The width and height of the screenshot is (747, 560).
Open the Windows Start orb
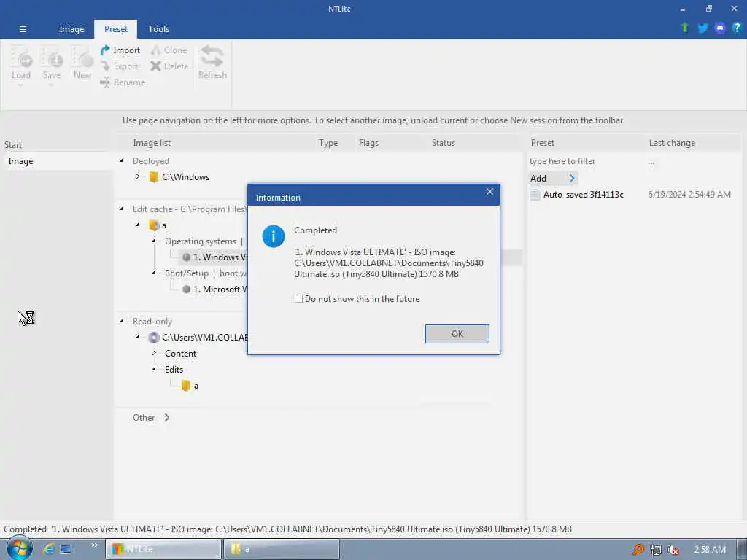point(19,548)
